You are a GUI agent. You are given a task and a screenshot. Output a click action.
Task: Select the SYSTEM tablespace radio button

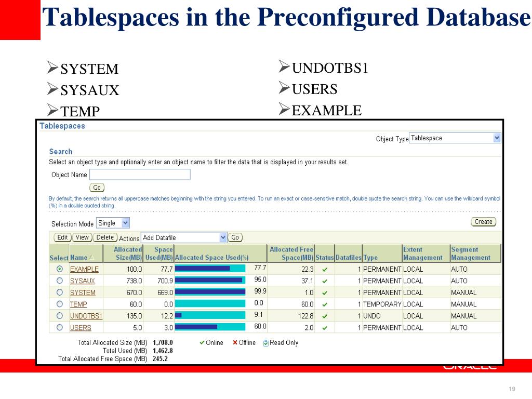click(60, 292)
